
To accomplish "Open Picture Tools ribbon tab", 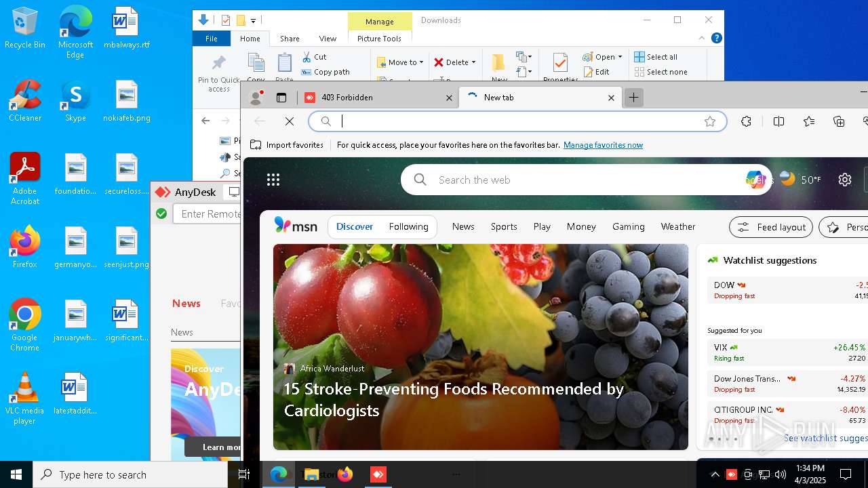I will click(379, 39).
